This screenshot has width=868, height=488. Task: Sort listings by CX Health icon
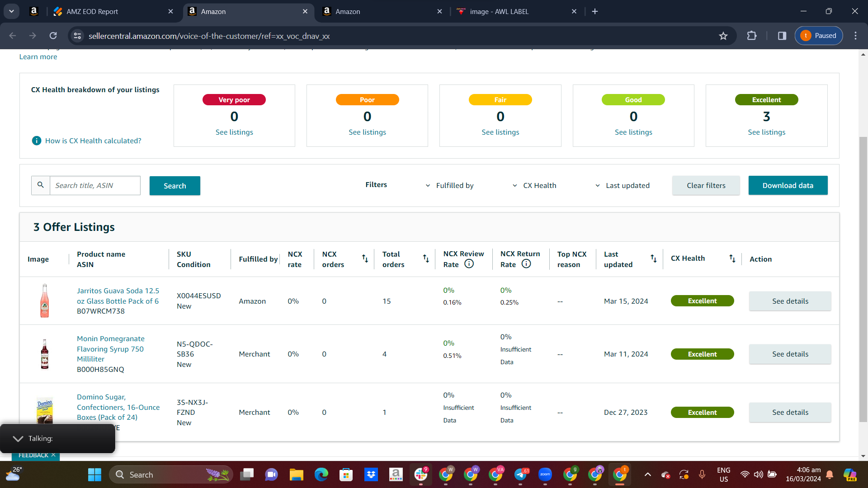(732, 258)
